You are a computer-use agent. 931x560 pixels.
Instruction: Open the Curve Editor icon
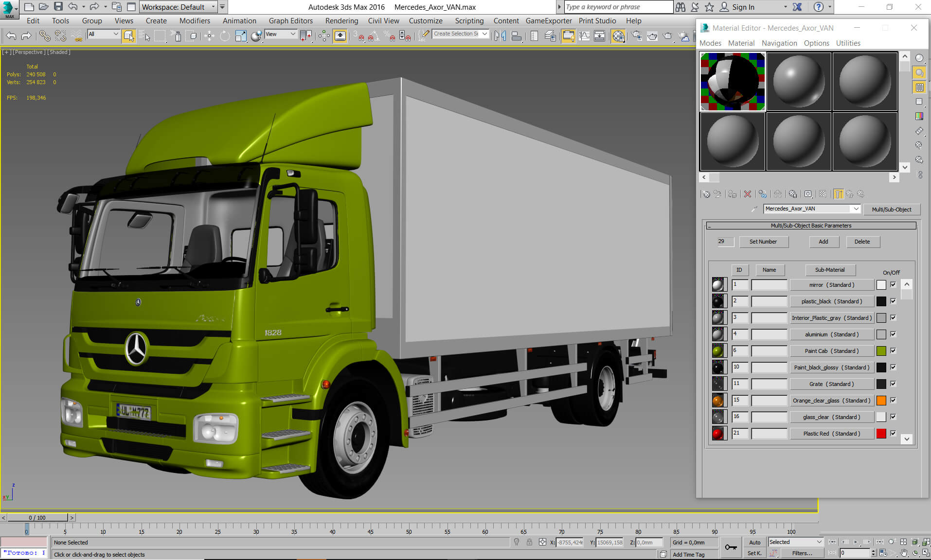[x=584, y=35]
